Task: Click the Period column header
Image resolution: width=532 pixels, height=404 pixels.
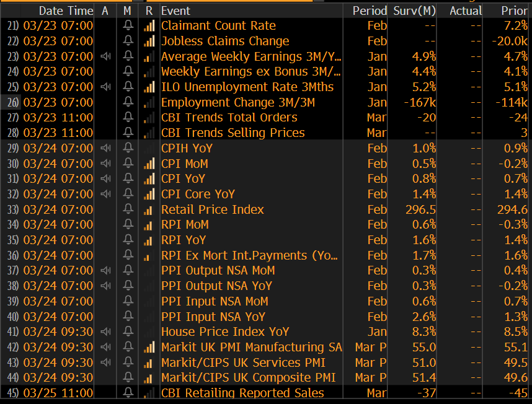Action: click(370, 11)
